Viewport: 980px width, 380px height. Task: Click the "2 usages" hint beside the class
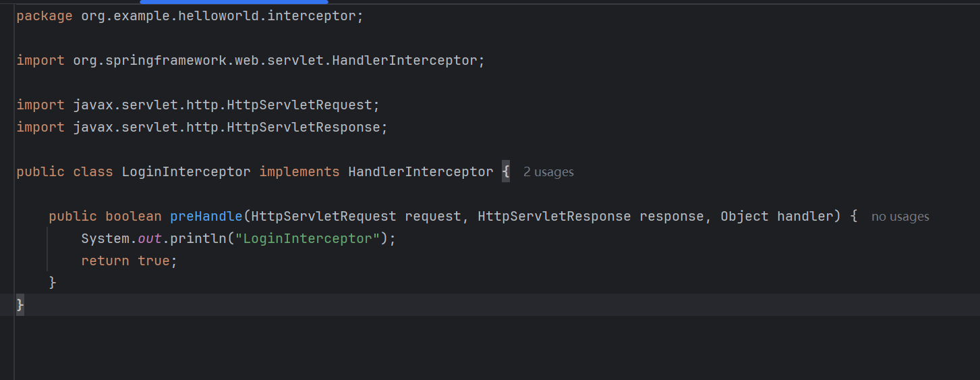548,172
